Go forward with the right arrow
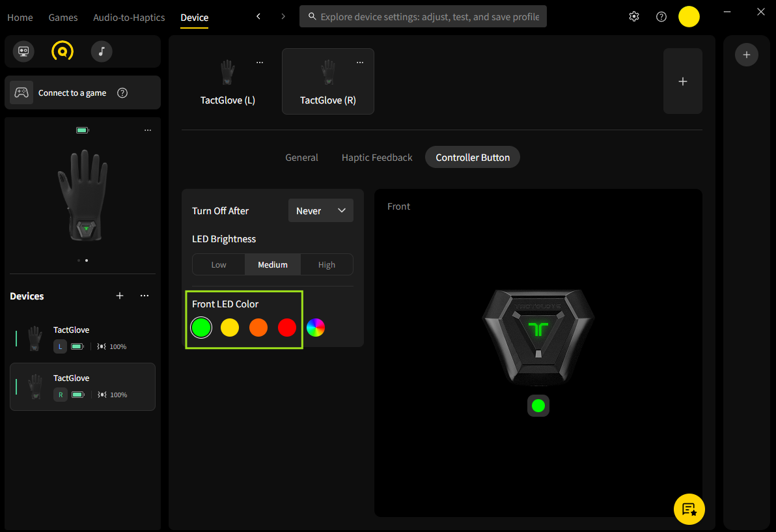Viewport: 776px width, 532px height. (x=283, y=16)
